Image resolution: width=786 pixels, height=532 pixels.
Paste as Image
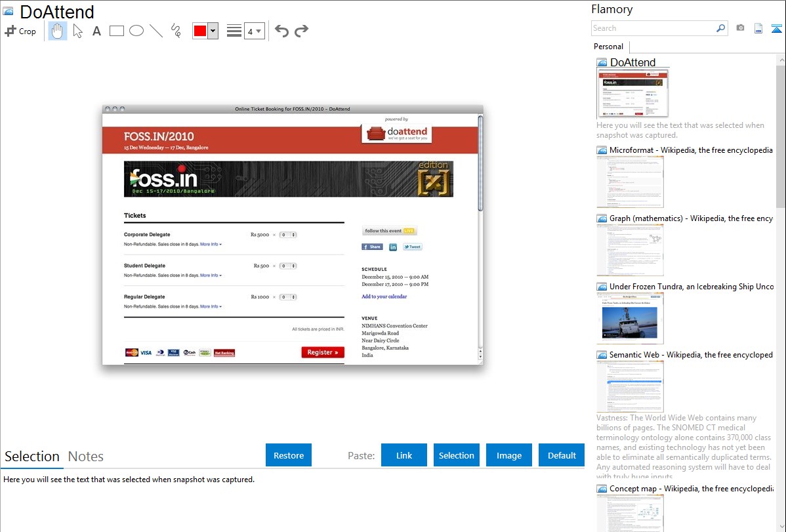(509, 455)
